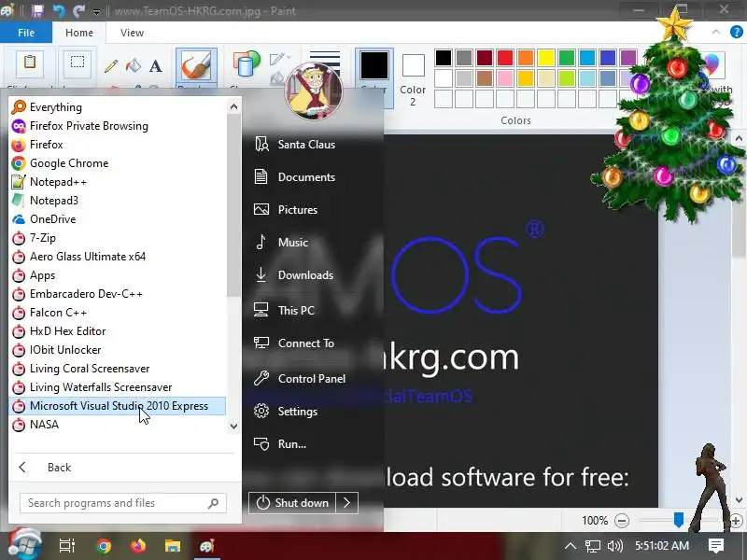Select the Text tool in Paint
This screenshot has width=747, height=560.
coord(155,65)
